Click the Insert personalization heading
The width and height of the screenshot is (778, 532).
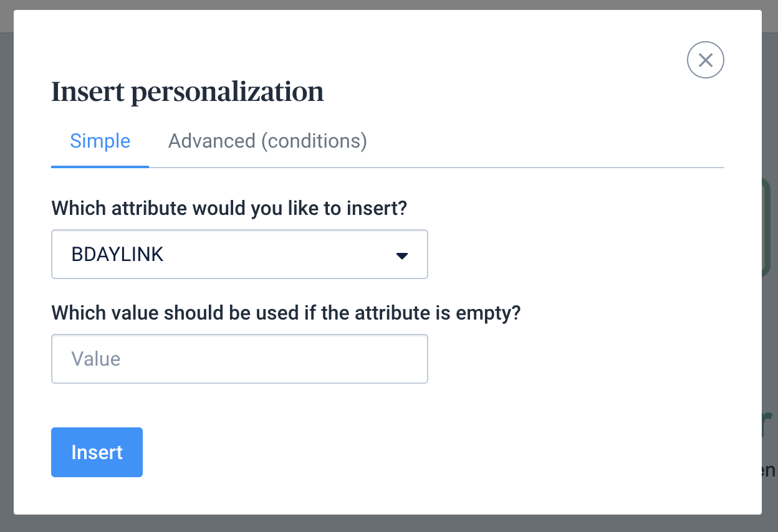point(187,92)
